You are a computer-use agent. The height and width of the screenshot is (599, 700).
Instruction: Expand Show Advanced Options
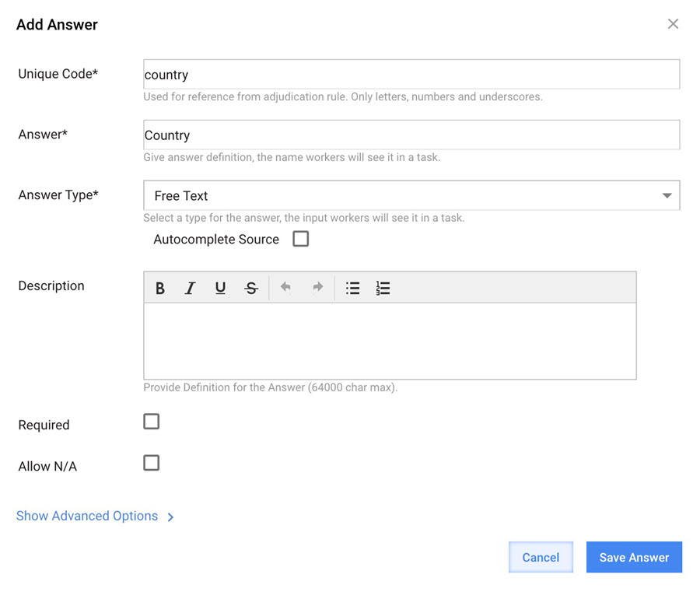coord(95,516)
